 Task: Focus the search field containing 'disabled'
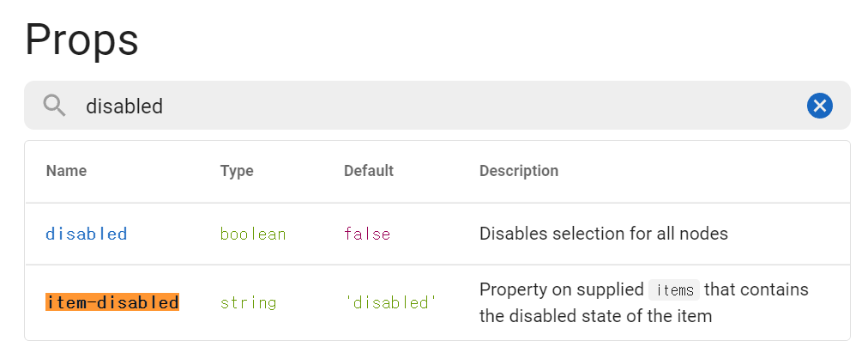click(125, 107)
